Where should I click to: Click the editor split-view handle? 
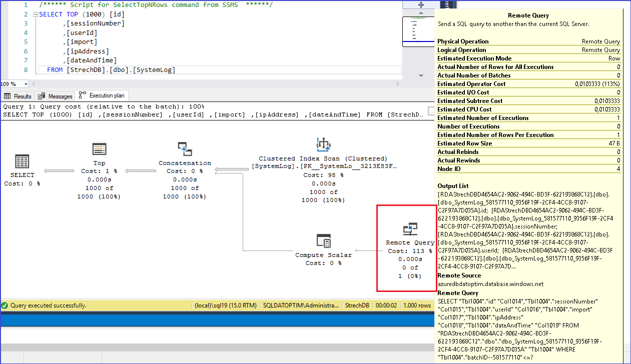coord(420,4)
